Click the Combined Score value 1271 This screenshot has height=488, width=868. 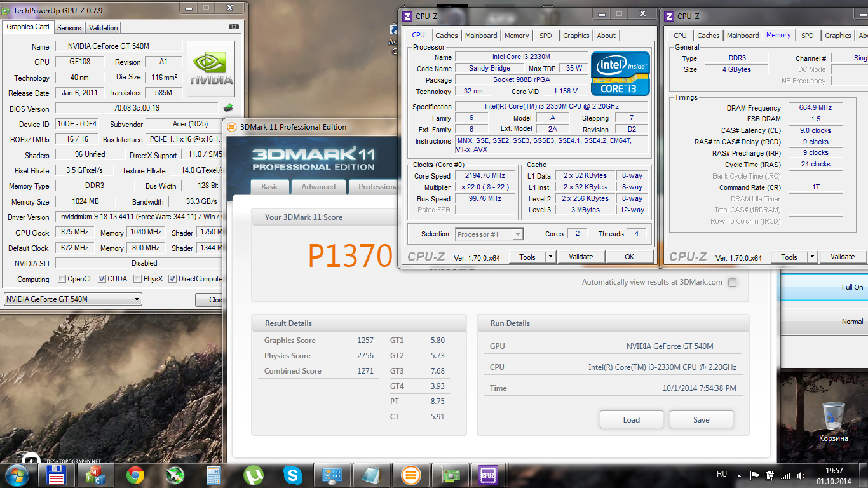coord(365,371)
